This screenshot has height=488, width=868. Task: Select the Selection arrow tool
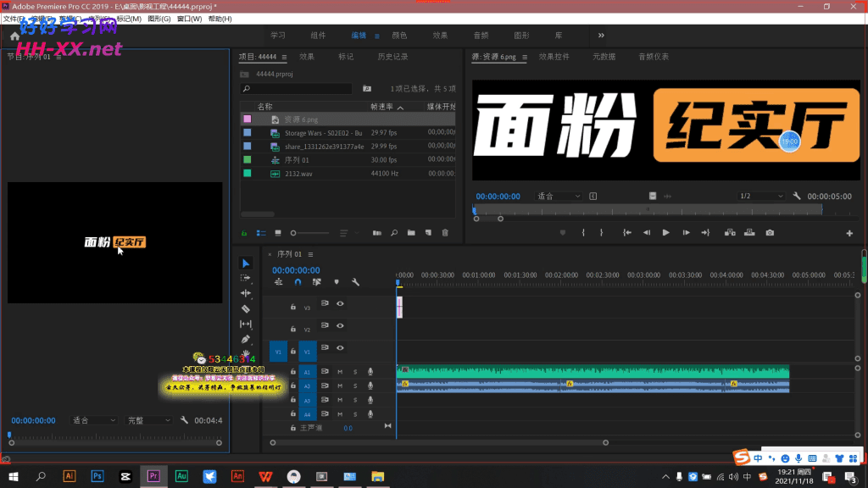coord(246,263)
